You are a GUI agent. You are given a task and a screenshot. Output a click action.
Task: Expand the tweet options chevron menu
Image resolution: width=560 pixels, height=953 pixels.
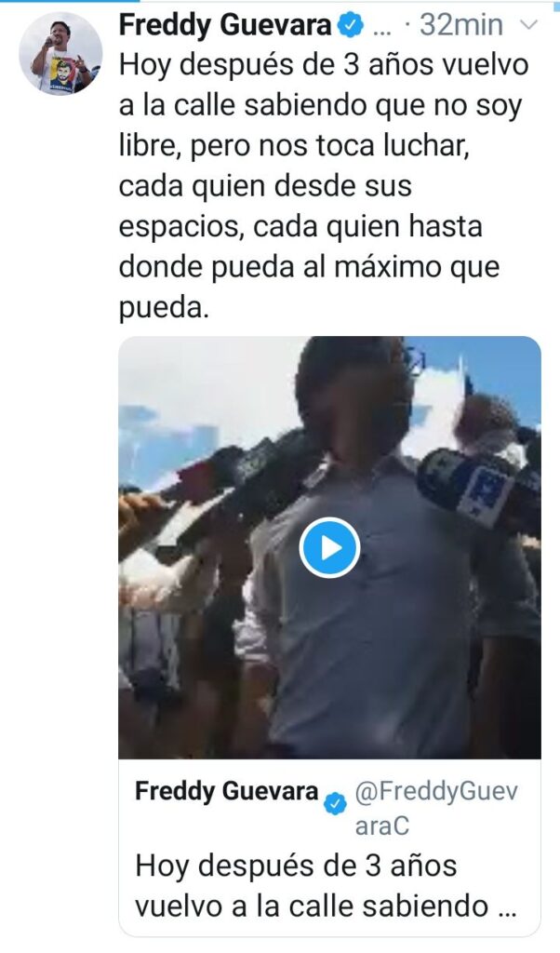(x=529, y=25)
